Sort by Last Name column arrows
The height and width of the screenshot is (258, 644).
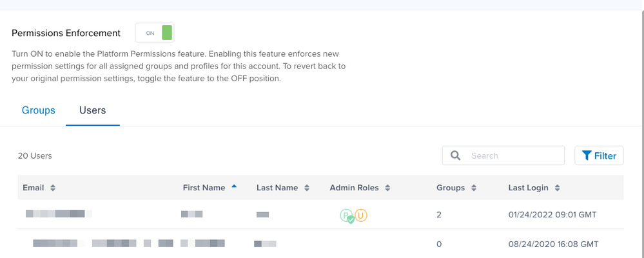[307, 188]
